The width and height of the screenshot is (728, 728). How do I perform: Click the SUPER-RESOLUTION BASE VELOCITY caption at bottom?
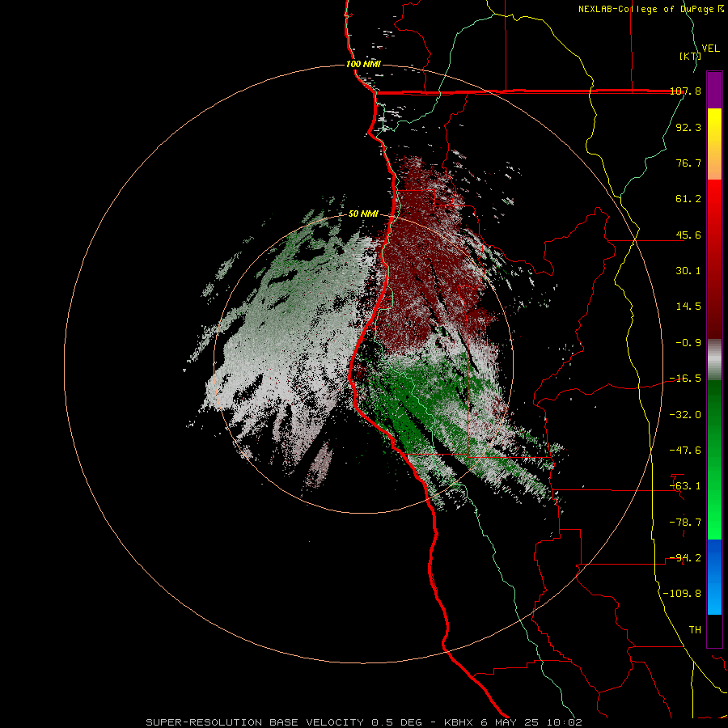(x=363, y=722)
